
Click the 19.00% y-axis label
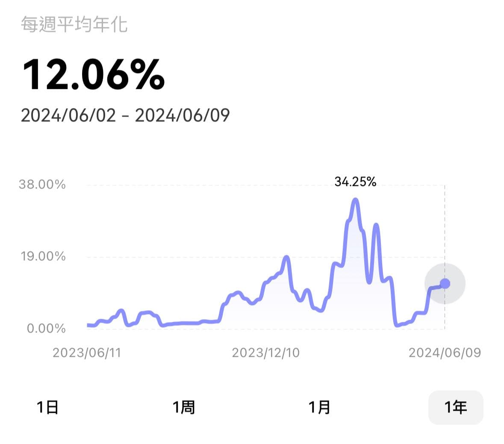click(x=43, y=256)
